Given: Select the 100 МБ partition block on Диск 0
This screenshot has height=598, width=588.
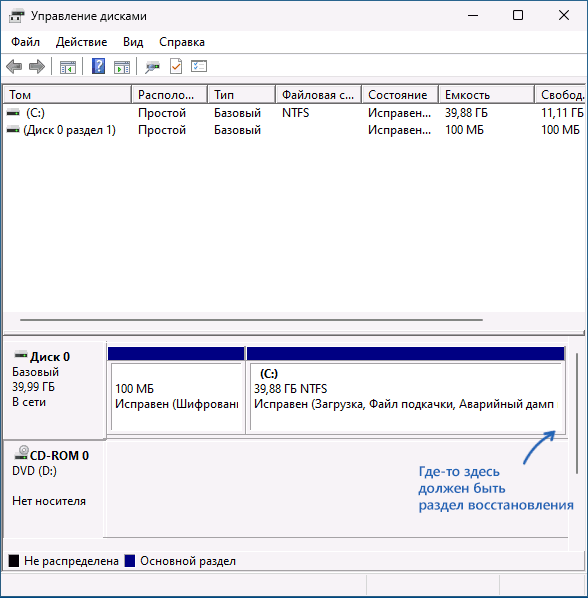Looking at the screenshot, I should 176,391.
